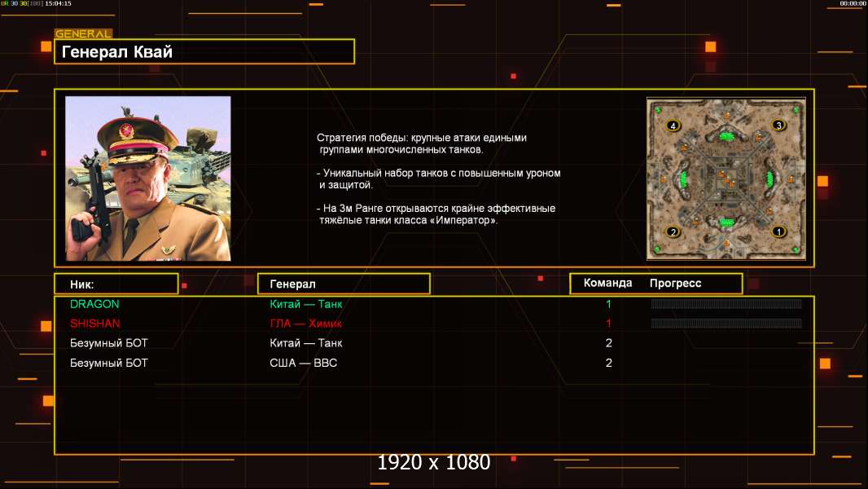Image resolution: width=868 pixels, height=489 pixels.
Task: Click start position 2 on the minimap
Action: (x=673, y=232)
